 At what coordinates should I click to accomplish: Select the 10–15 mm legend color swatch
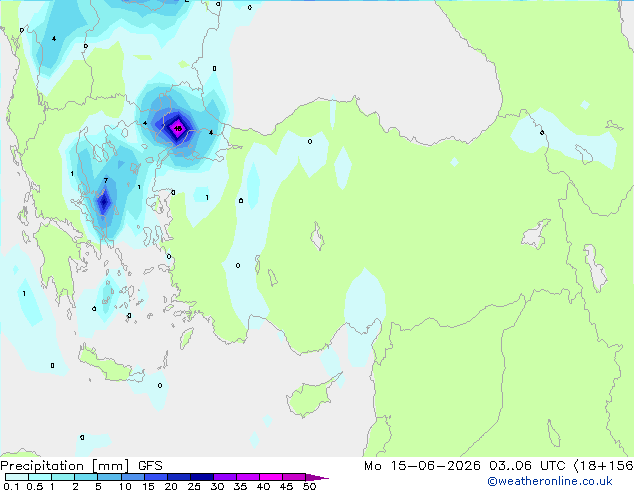point(132,477)
